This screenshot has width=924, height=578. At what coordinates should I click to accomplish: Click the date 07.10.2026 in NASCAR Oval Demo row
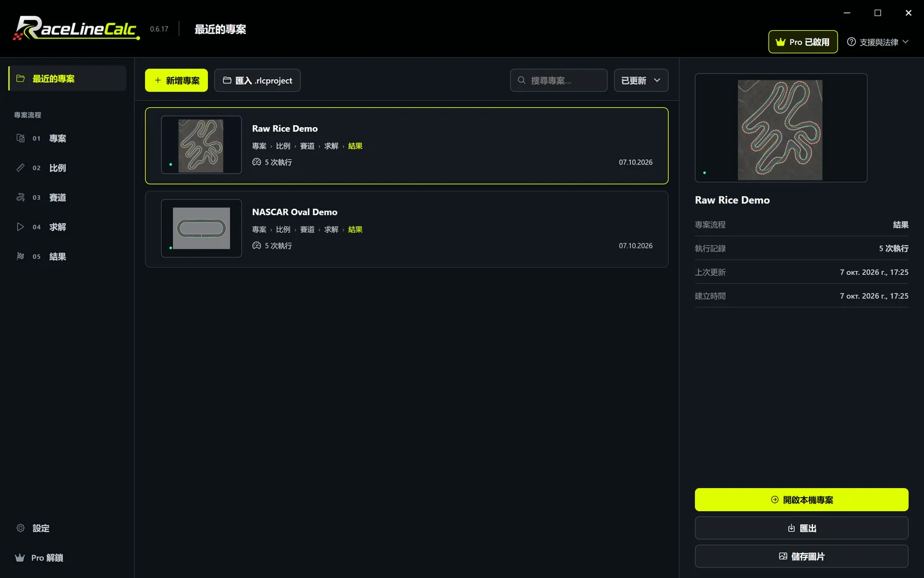[x=635, y=246]
